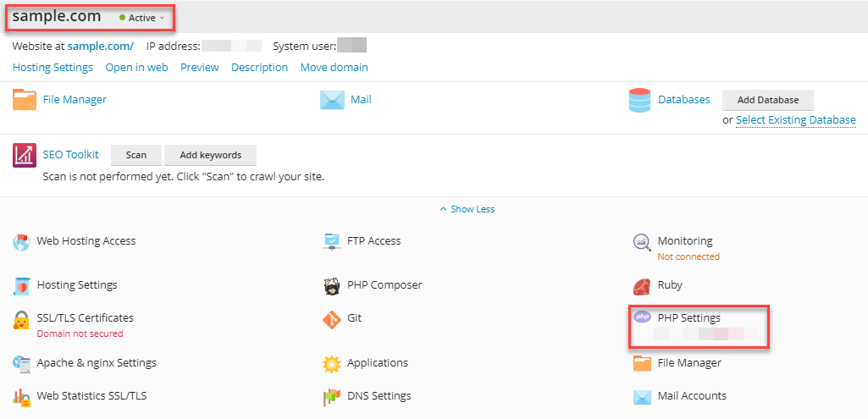Click the Open in web link
Viewport: 868px width, 419px height.
[136, 67]
